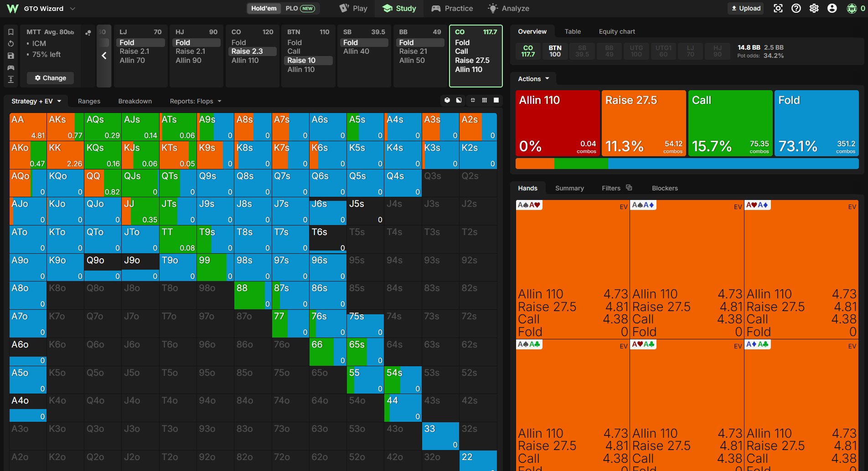
Task: Switch game type to PLO
Action: pyautogui.click(x=300, y=8)
